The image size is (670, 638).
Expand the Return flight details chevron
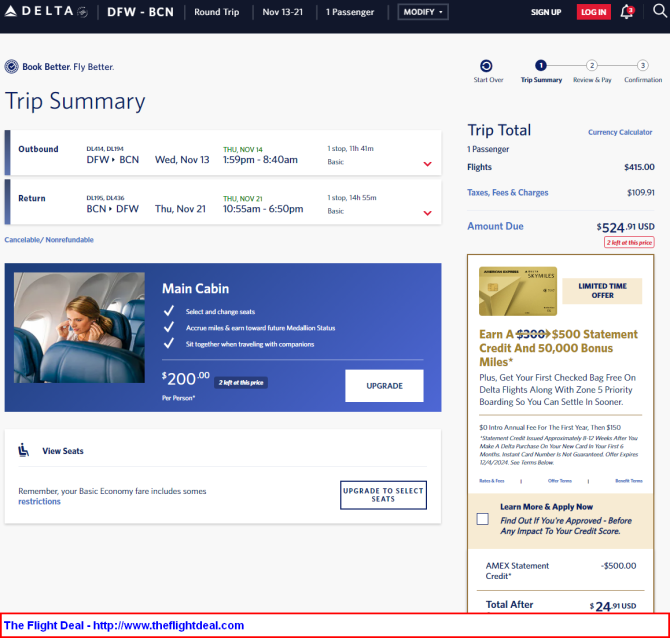[x=427, y=213]
